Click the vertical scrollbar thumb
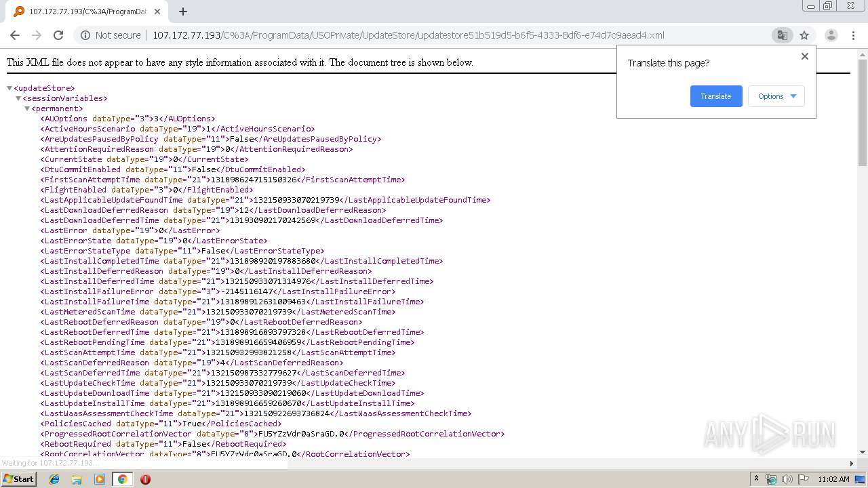868x488 pixels. coord(862,112)
